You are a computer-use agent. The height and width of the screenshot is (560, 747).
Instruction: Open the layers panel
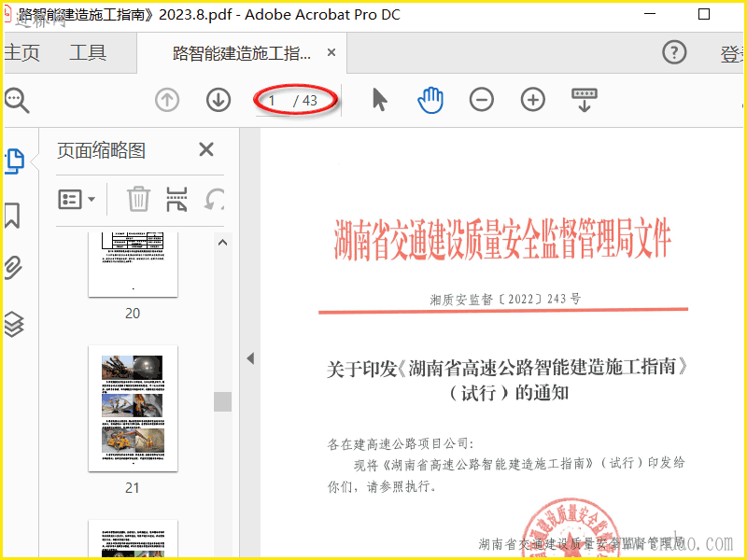coord(13,324)
